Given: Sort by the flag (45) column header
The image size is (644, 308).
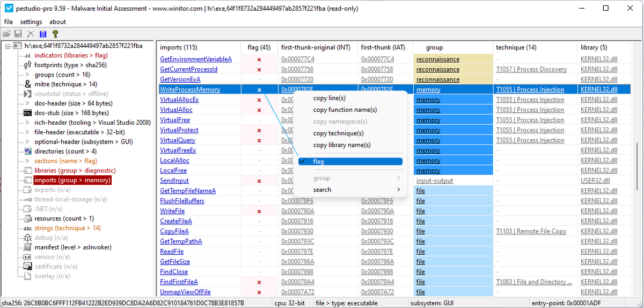Looking at the screenshot, I should click(259, 47).
